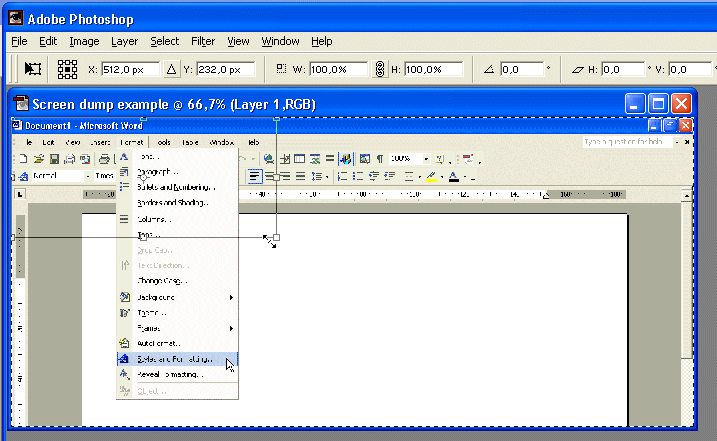Click the Styles and Formatting icon beside Normal
The height and width of the screenshot is (441, 717).
pos(23,176)
